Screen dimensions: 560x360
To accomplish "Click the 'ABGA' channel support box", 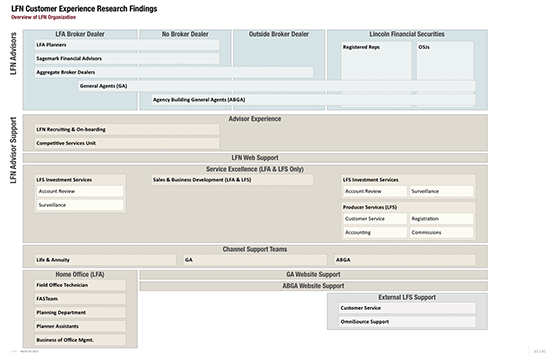I will pos(405,260).
